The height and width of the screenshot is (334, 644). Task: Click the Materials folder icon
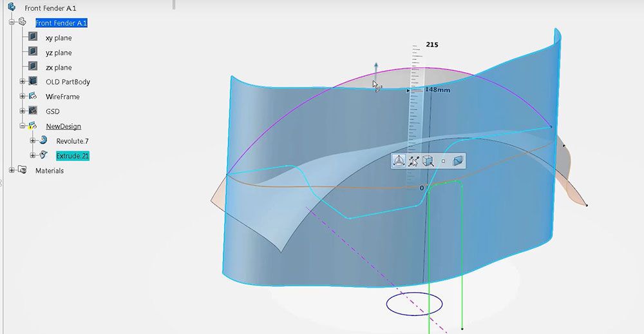tap(22, 170)
